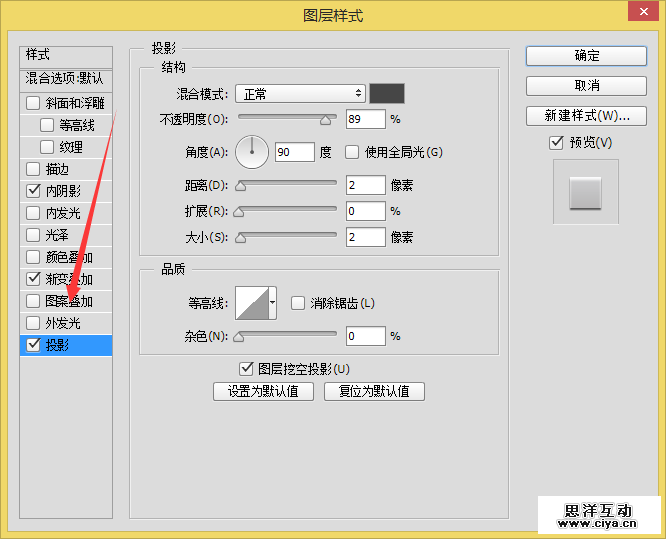
Task: Open the contour picker dropdown arrow
Action: point(272,303)
